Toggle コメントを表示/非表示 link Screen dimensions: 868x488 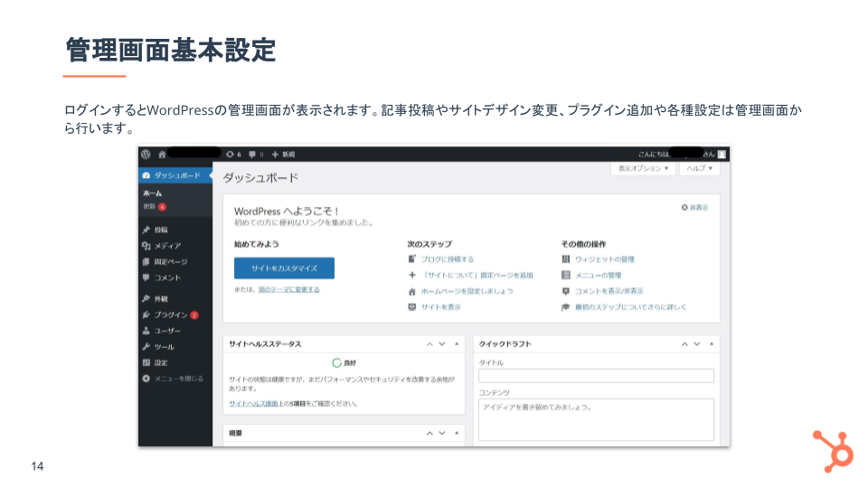point(609,292)
